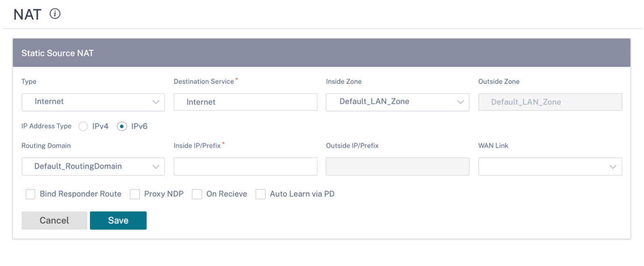Click the NAT info icon
The height and width of the screenshot is (266, 644).
click(x=55, y=14)
